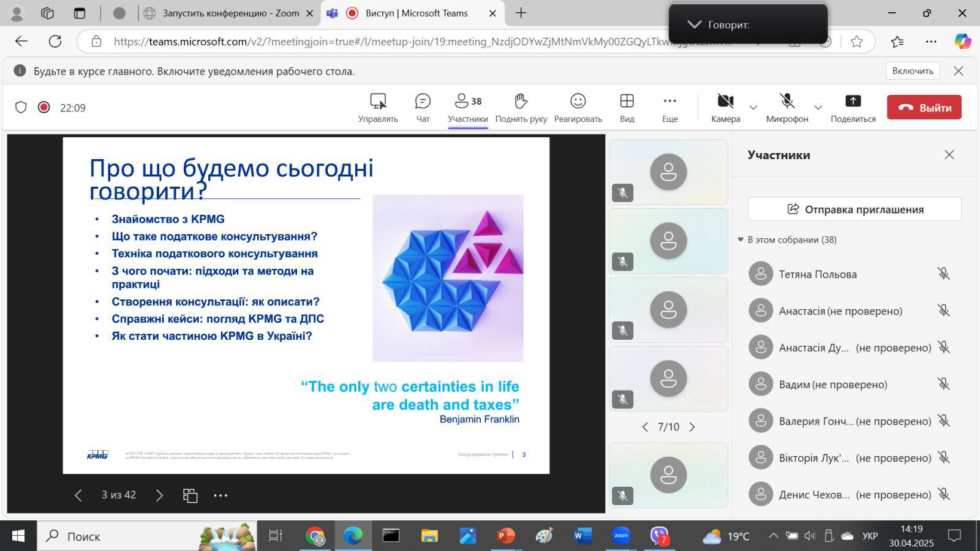Click the Отправка приглашения button
This screenshot has width=980, height=551.
click(854, 209)
